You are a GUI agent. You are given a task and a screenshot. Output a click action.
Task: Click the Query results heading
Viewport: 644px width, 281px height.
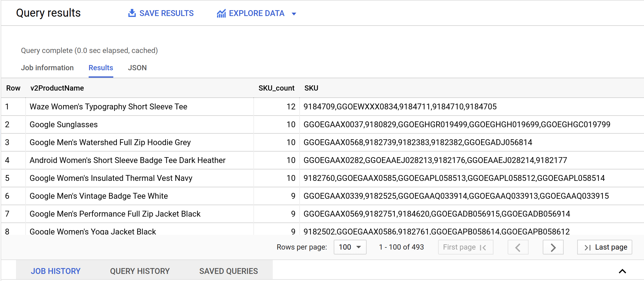point(48,13)
